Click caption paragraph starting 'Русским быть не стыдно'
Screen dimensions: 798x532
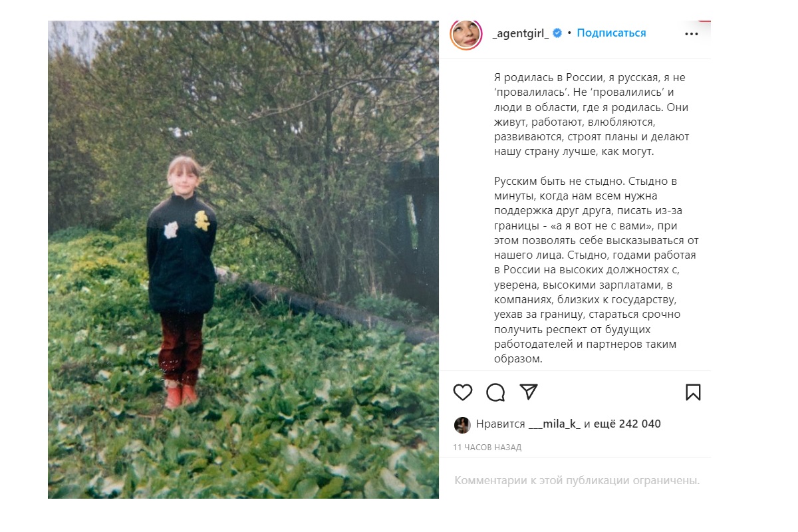tap(595, 269)
